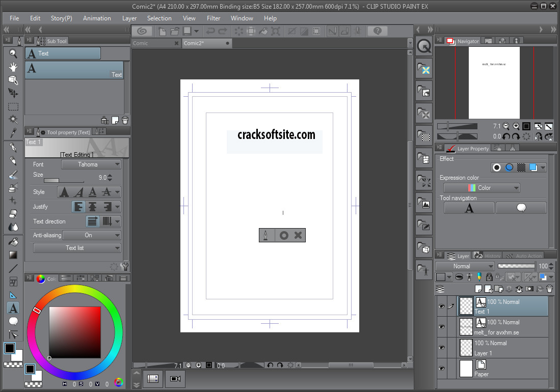560x392 pixels.
Task: Open Quick Access Q icon
Action: (424, 46)
